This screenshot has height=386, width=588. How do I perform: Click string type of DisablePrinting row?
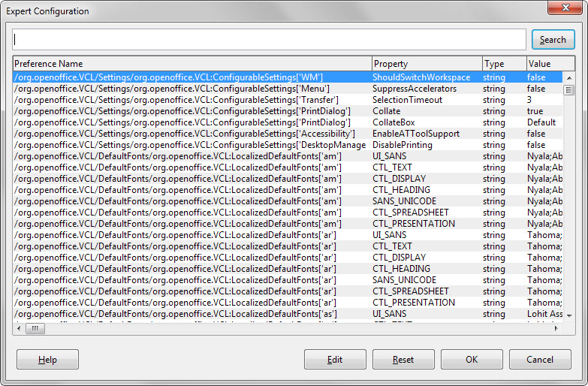tap(494, 145)
